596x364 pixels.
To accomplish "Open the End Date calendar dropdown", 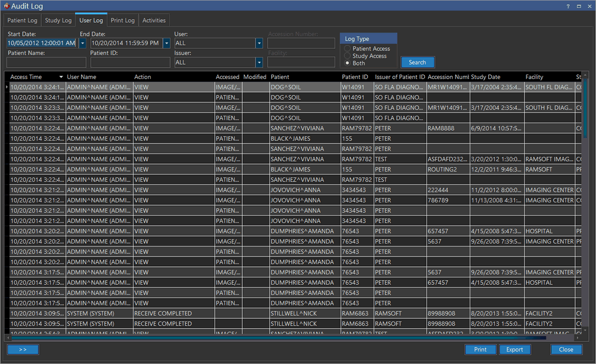I will (166, 43).
